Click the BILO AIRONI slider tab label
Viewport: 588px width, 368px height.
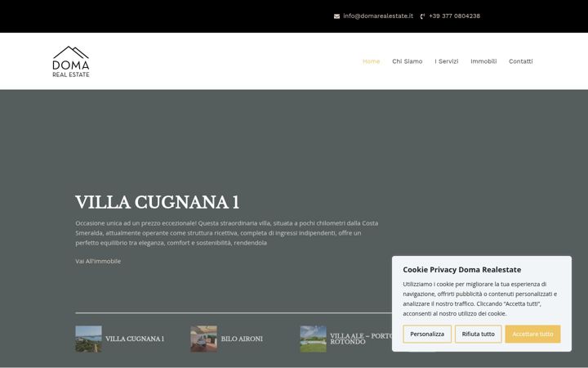point(242,339)
